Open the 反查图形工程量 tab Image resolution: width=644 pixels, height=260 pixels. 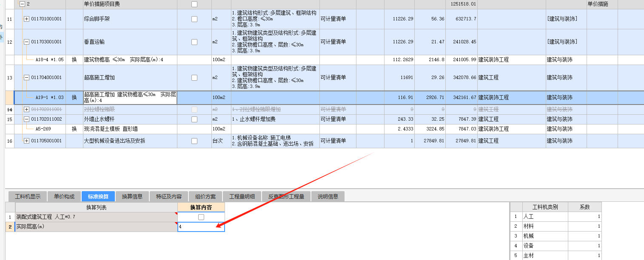tap(286, 196)
